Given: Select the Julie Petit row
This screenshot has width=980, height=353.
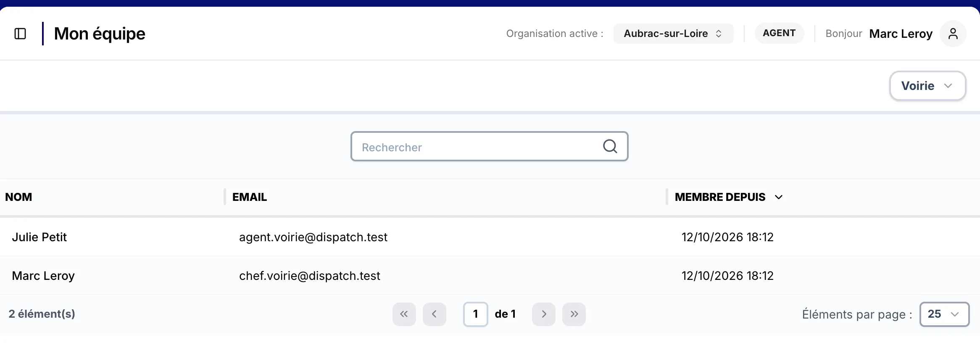Looking at the screenshot, I should pos(490,237).
